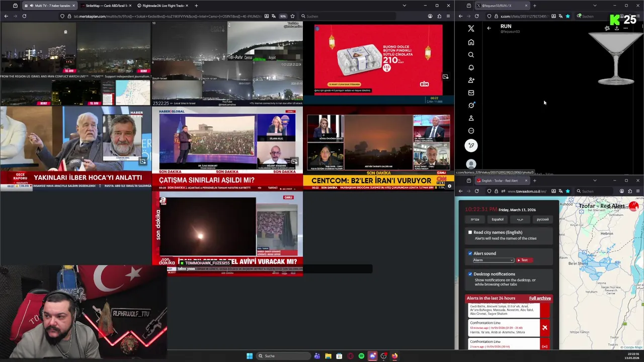Toggle picture-in-picture on Habertürk video
Viewport: 644px width, 362px height.
coord(143,161)
